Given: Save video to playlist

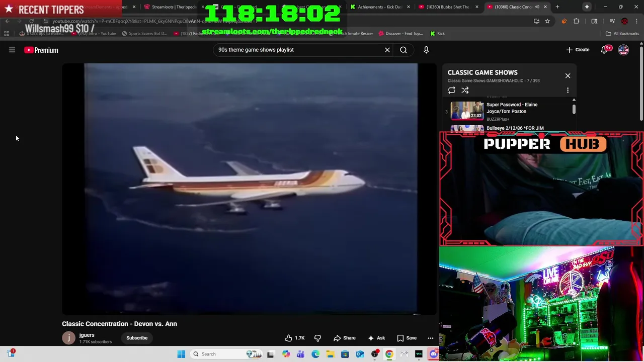Looking at the screenshot, I should pos(407,338).
